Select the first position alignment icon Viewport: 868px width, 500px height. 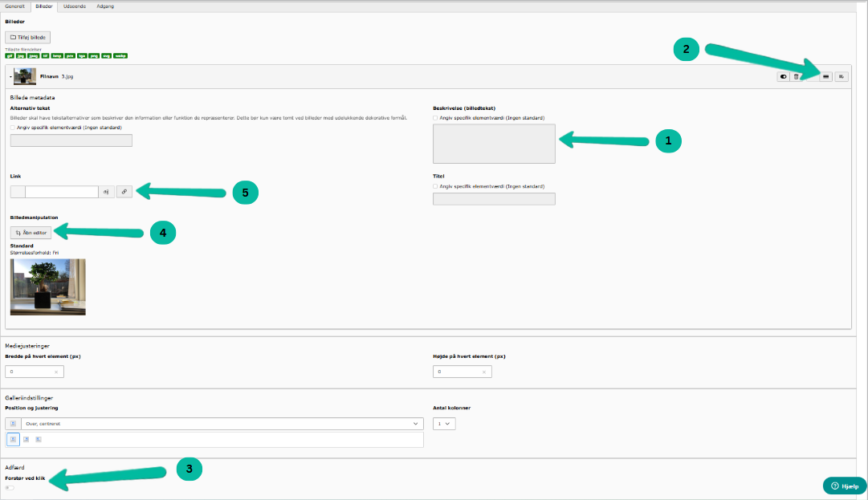tap(13, 439)
